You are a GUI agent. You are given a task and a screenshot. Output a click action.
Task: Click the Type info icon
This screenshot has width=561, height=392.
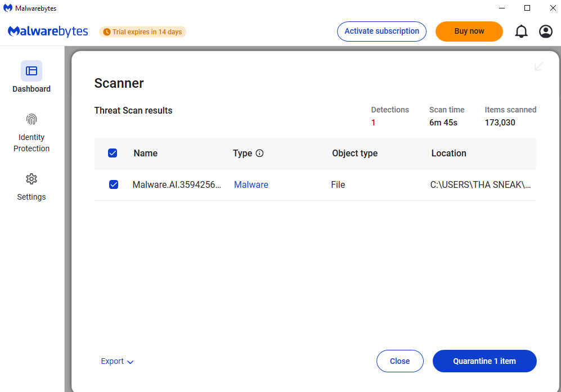(x=260, y=153)
